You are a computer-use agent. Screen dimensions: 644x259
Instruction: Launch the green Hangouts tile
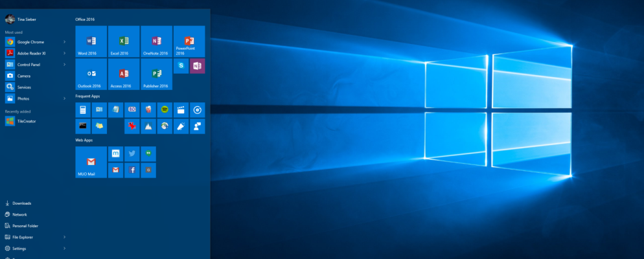click(148, 154)
